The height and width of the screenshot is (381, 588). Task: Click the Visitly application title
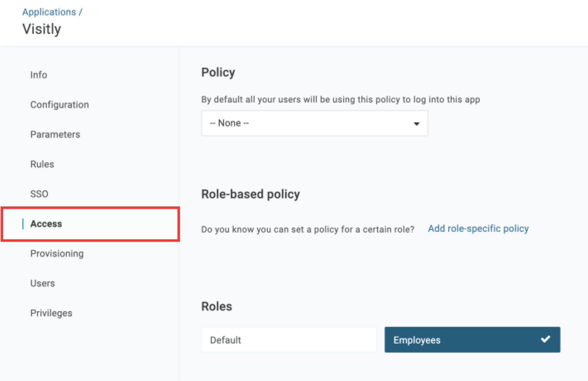tap(42, 29)
